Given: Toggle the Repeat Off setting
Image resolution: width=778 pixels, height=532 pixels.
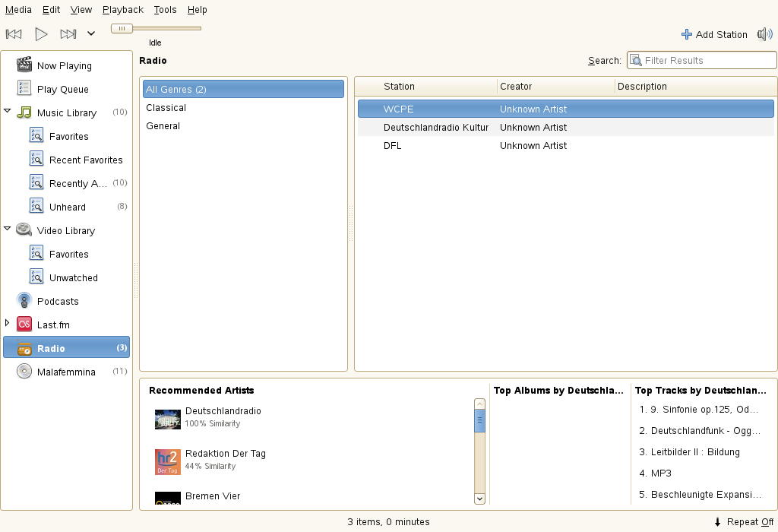Looking at the screenshot, I should [743, 521].
